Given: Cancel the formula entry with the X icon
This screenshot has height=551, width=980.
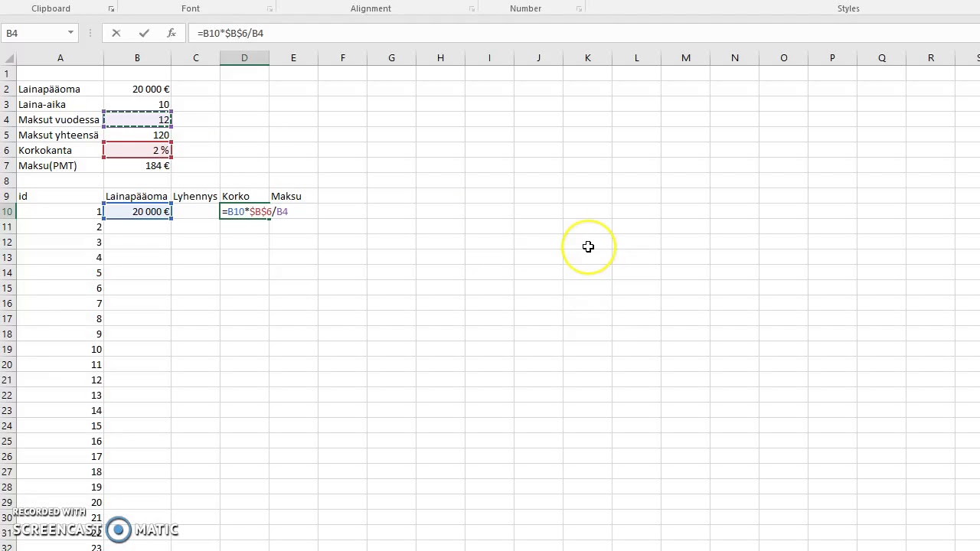Looking at the screenshot, I should (116, 33).
